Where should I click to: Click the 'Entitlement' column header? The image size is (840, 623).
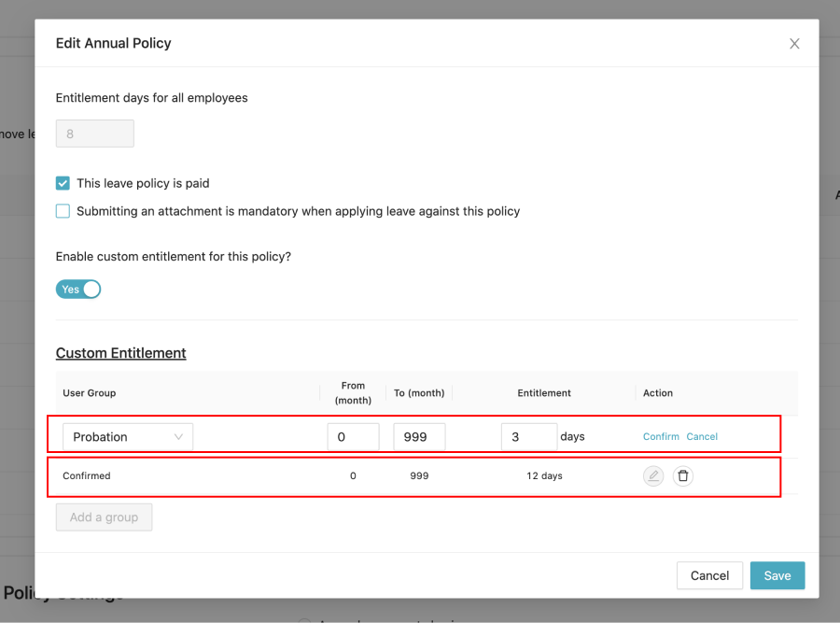[x=544, y=393]
